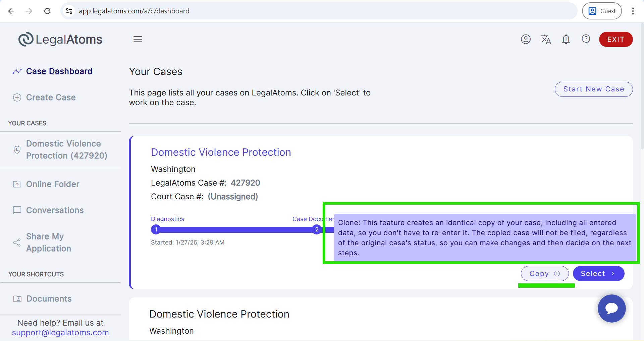The height and width of the screenshot is (341, 644).
Task: Click the help question mark icon
Action: 586,39
